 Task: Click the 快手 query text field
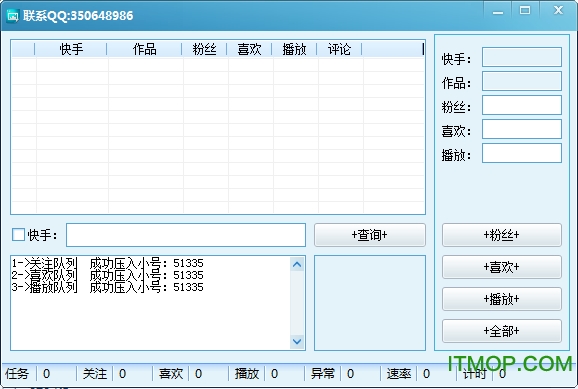coord(186,235)
